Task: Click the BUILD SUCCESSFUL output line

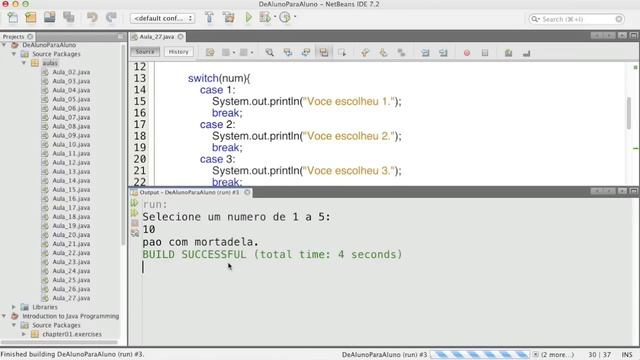Action: [x=272, y=254]
